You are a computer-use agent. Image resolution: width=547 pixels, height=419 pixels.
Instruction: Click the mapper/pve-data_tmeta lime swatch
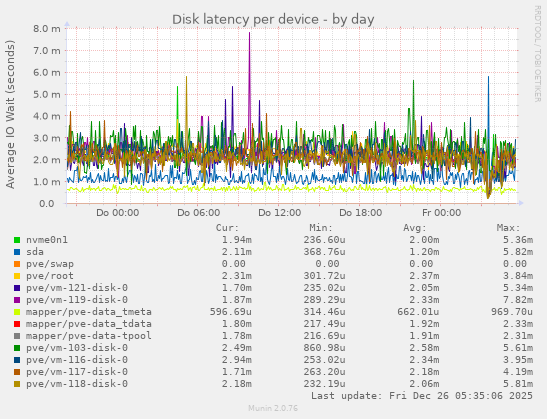(x=17, y=312)
